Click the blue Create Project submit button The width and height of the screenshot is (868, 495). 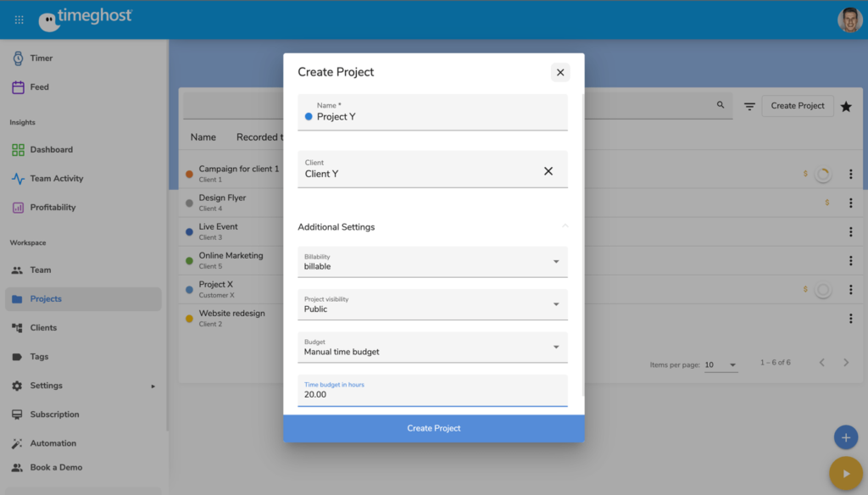point(433,428)
